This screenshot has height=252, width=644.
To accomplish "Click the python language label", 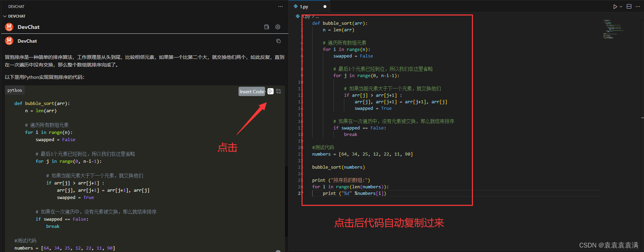I will 15,90.
